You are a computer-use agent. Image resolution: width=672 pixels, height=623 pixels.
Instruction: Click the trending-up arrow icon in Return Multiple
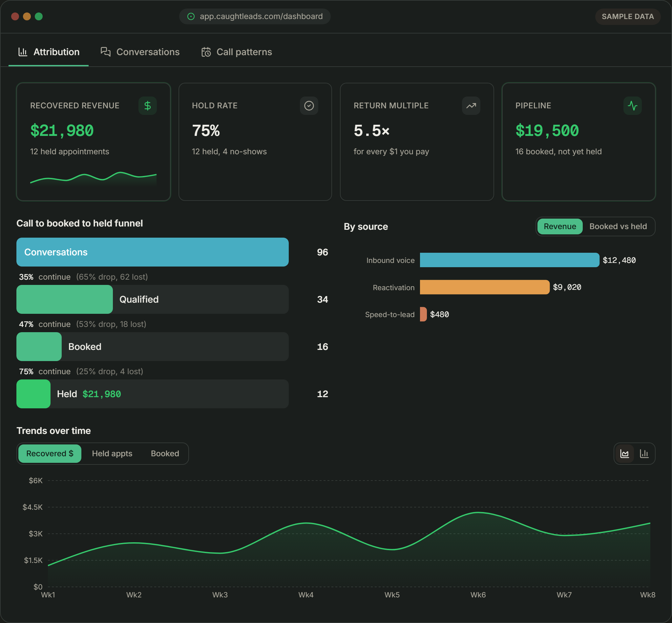tap(471, 106)
